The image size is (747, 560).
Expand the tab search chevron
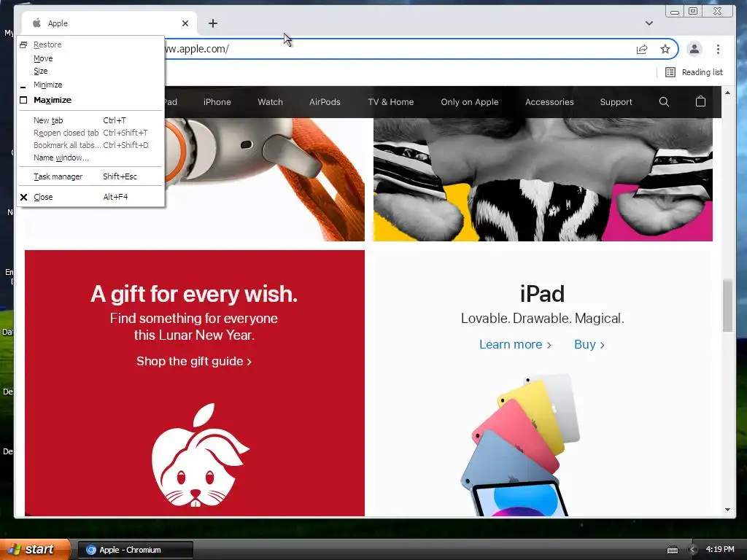[649, 23]
